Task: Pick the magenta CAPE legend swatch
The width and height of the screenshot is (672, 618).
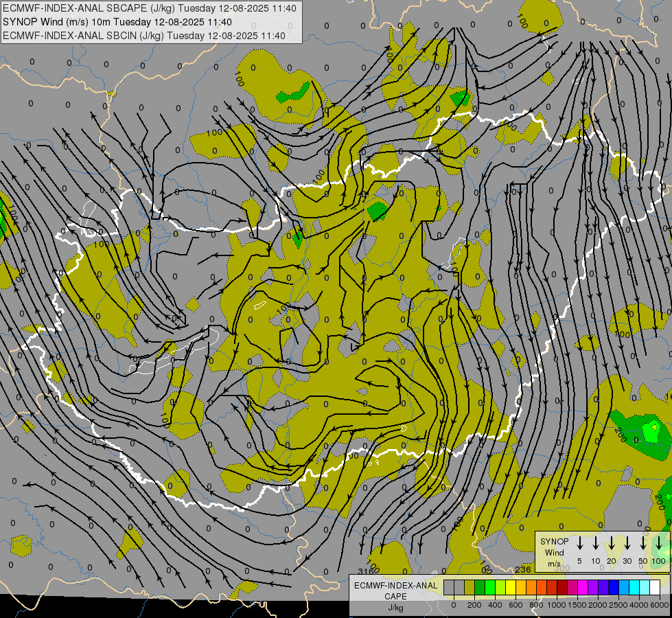Action: point(583,587)
